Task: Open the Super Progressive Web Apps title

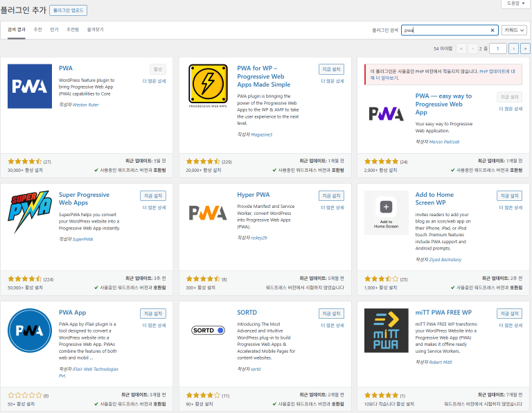Action: click(x=84, y=198)
